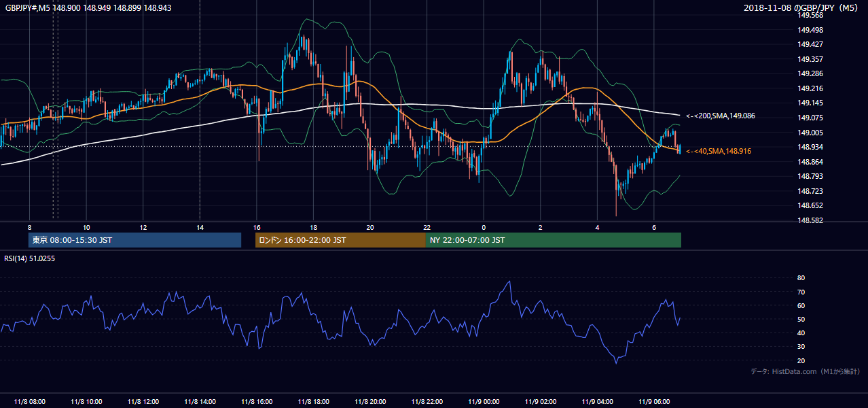Click the 11/9 04:00 time axis label
This screenshot has height=408, width=868.
598,402
